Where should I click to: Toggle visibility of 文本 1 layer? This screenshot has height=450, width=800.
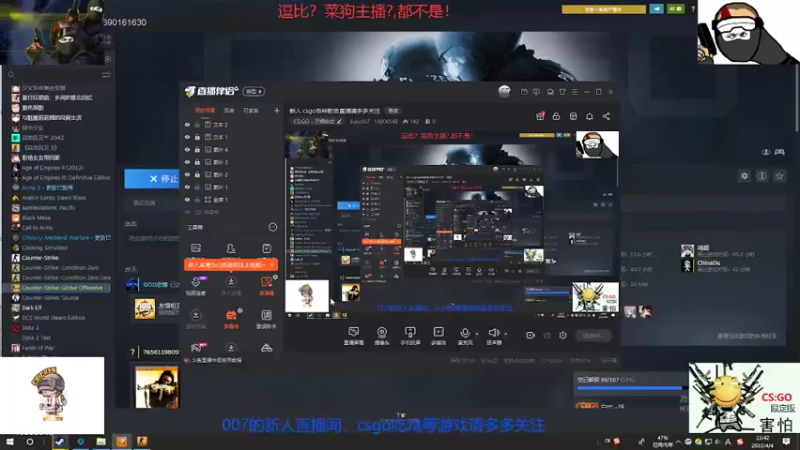(187, 137)
